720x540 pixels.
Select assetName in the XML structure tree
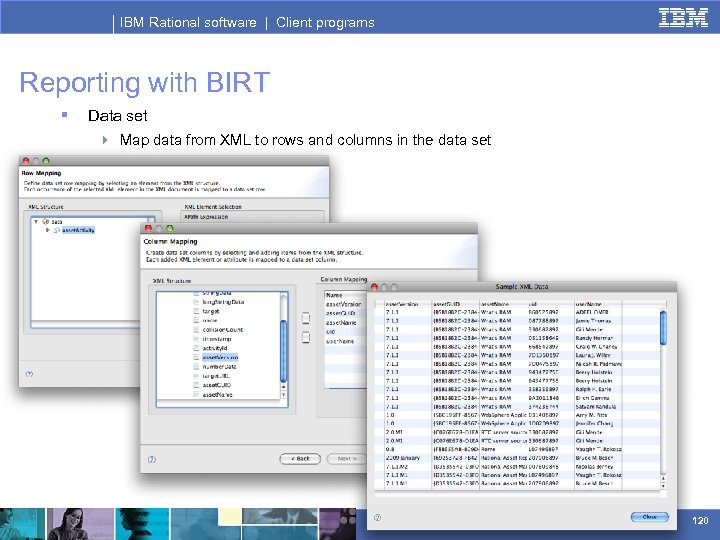pos(217,394)
